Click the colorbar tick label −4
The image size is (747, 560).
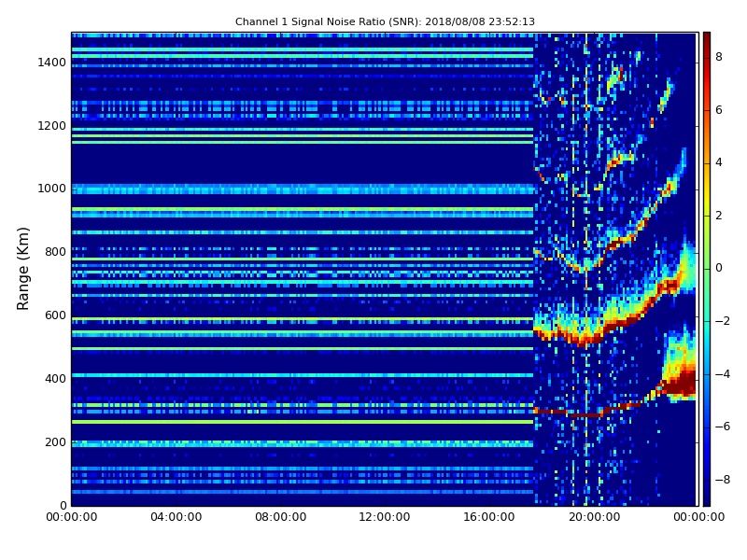click(x=723, y=374)
